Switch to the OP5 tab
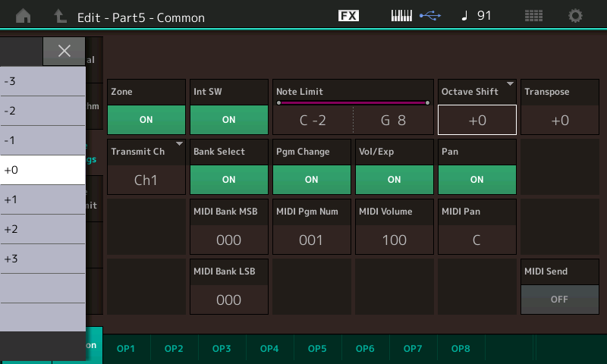607x364 pixels. (317, 348)
